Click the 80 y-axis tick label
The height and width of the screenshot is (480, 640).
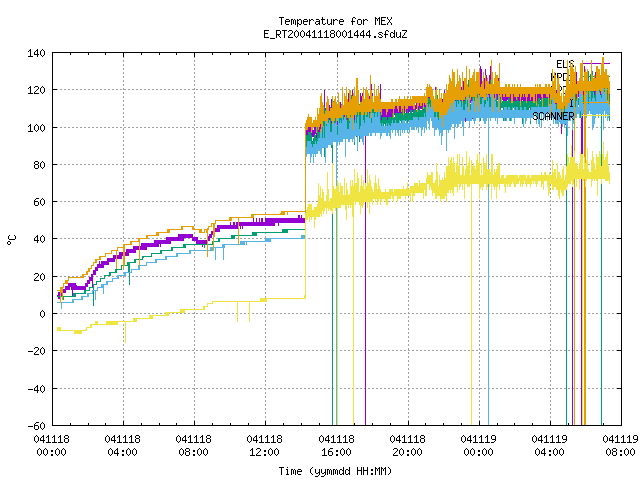pyautogui.click(x=40, y=165)
